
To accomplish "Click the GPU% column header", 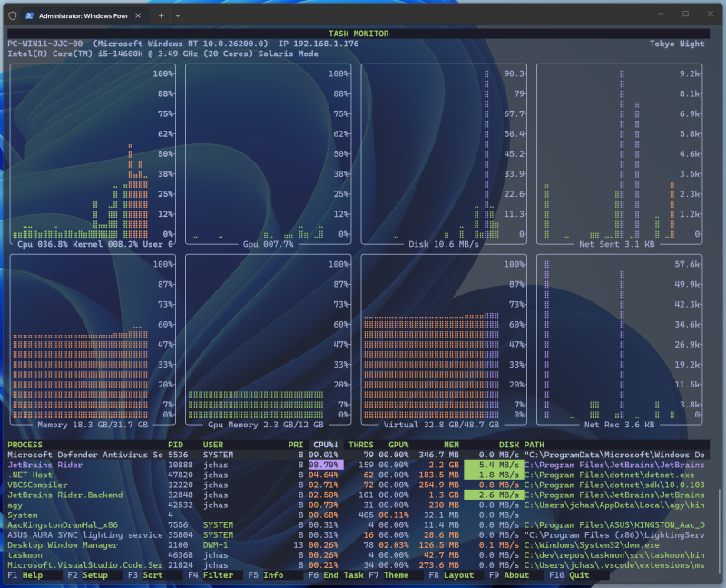I will click(398, 445).
